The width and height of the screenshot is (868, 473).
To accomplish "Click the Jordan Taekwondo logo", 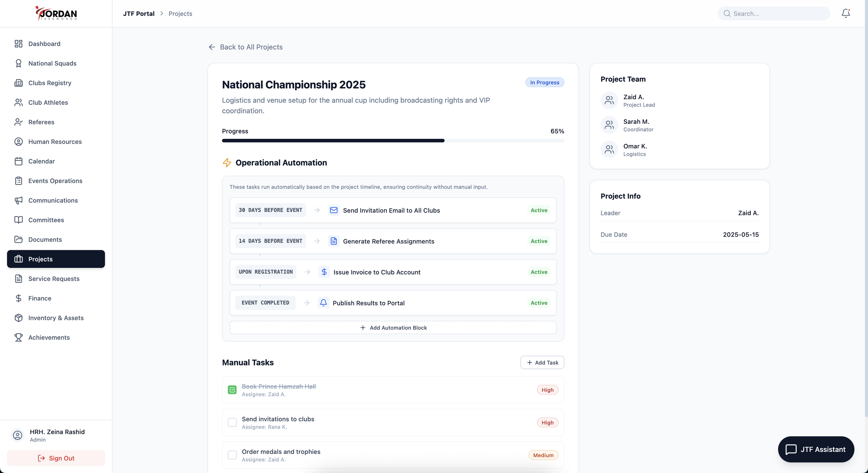I will tap(56, 14).
